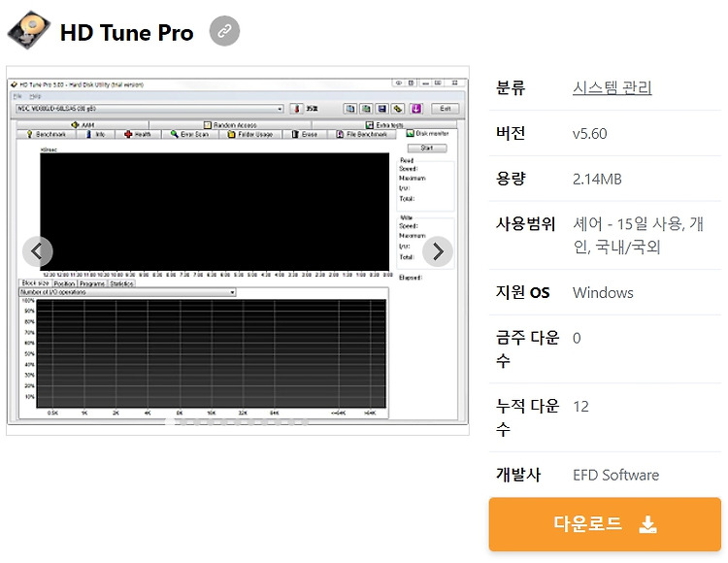Viewport: 728px width, 563px height.
Task: Download HD Tune Pro with orange 다운로드 button
Action: 605,524
